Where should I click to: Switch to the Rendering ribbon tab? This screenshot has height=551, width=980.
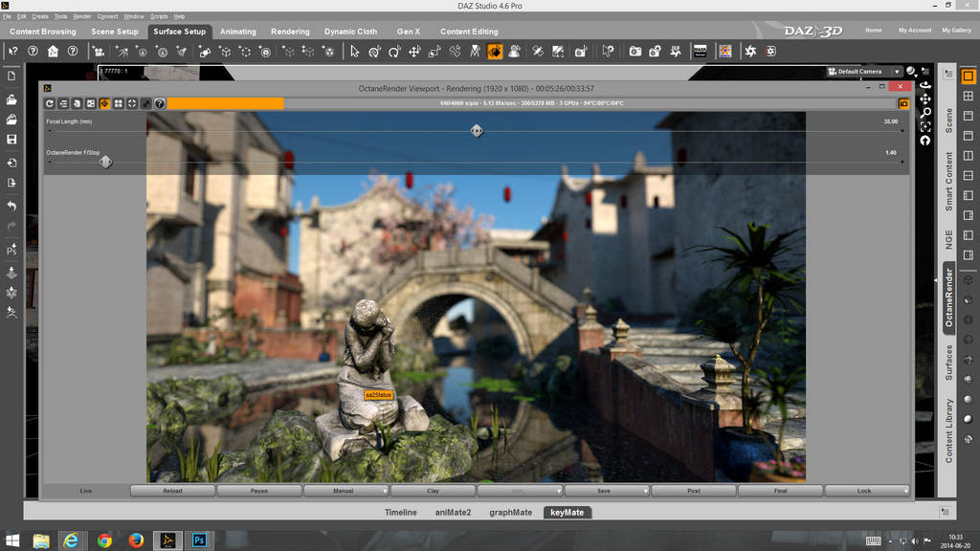coord(290,31)
